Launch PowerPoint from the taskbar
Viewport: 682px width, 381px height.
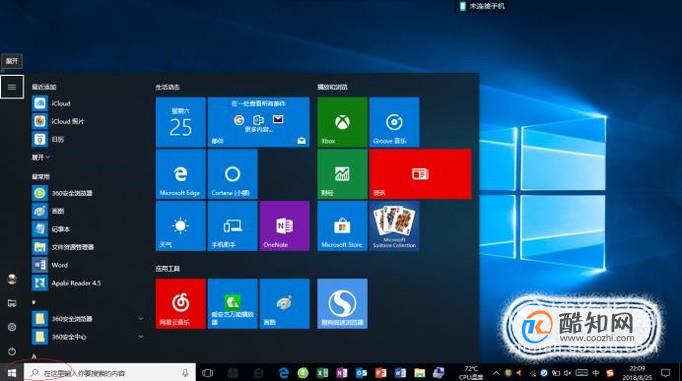click(x=381, y=373)
